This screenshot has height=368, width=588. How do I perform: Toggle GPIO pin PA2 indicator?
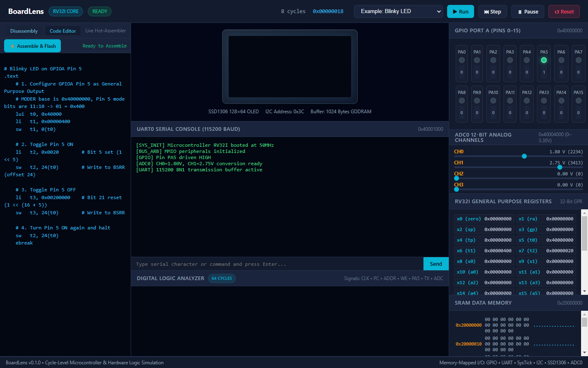(x=493, y=60)
